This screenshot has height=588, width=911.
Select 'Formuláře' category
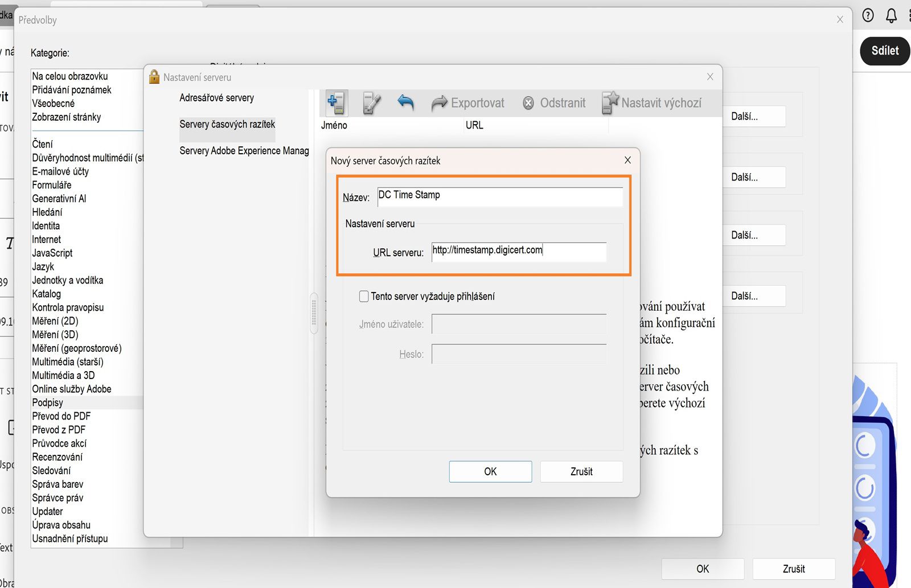[52, 185]
